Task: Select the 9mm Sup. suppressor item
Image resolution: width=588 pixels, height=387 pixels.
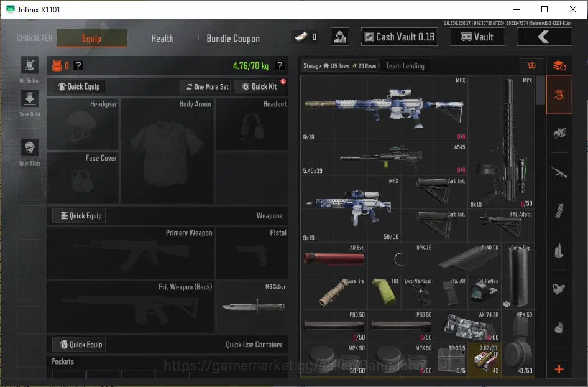Action: pos(518,276)
